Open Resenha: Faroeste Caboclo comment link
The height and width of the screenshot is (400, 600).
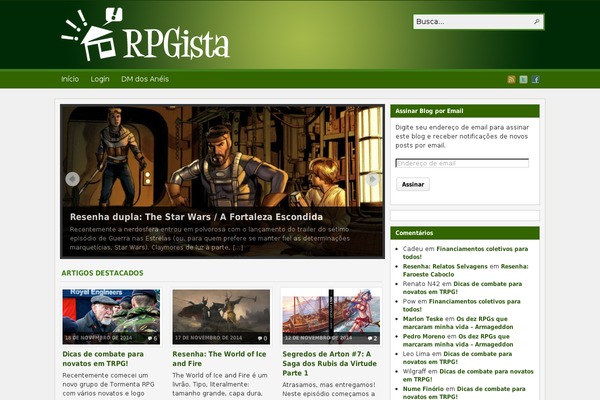pos(465,270)
